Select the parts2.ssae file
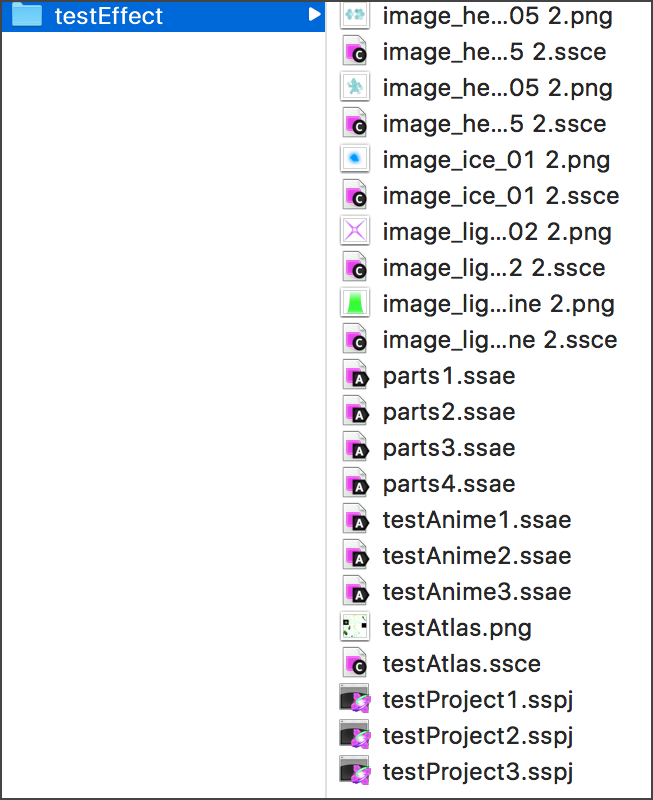The width and height of the screenshot is (653, 800). pyautogui.click(x=449, y=412)
